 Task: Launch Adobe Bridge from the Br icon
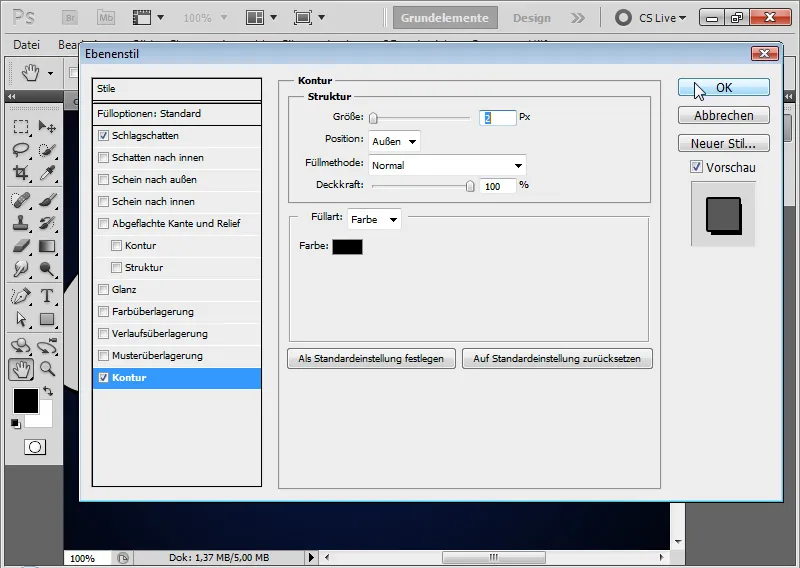tap(70, 18)
